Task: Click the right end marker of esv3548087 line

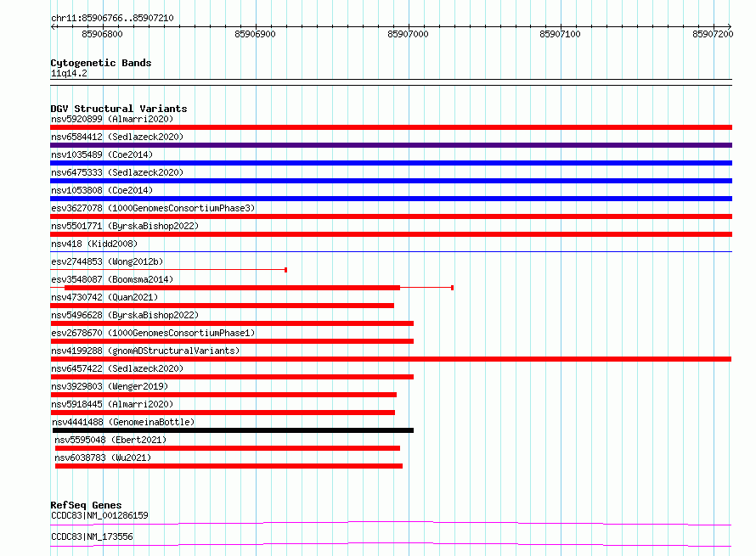Action: [x=452, y=288]
